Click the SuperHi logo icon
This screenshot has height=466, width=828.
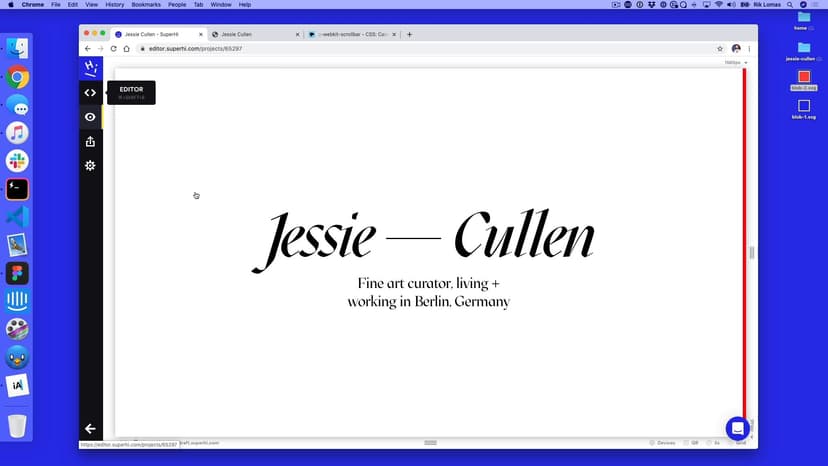coord(91,68)
